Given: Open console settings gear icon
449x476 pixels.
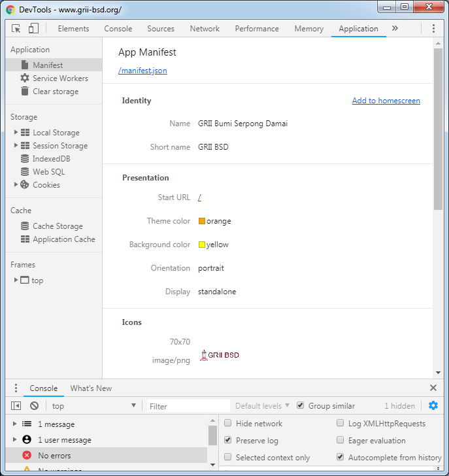Looking at the screenshot, I should [433, 405].
